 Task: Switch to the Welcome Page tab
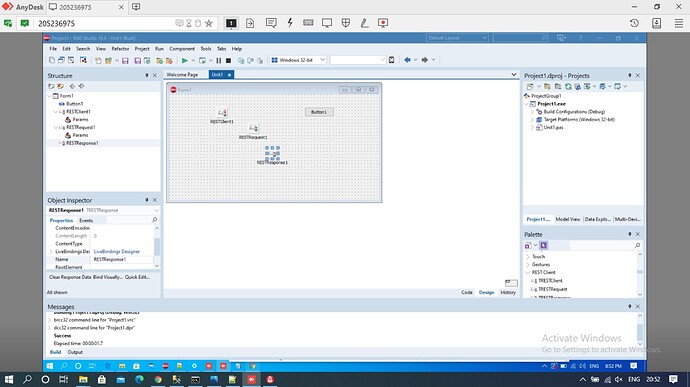tap(182, 75)
